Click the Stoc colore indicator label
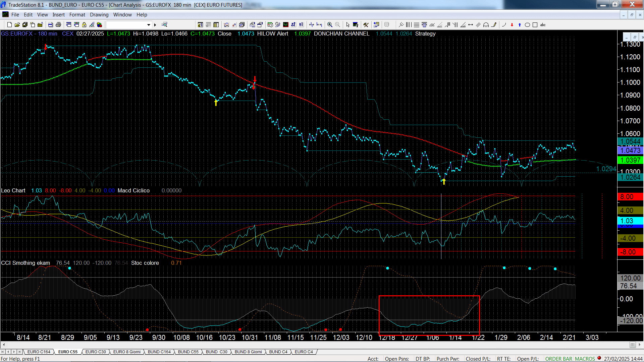 tap(145, 263)
